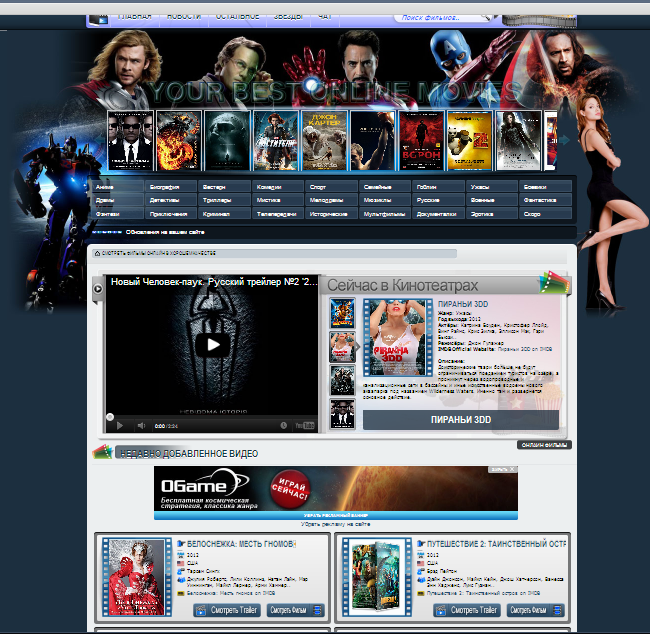This screenshot has width=650, height=634.
Task: Open БЕЛОСНЕЖКА: МЕСТЬ ГНОМОВ title link
Action: 241,544
